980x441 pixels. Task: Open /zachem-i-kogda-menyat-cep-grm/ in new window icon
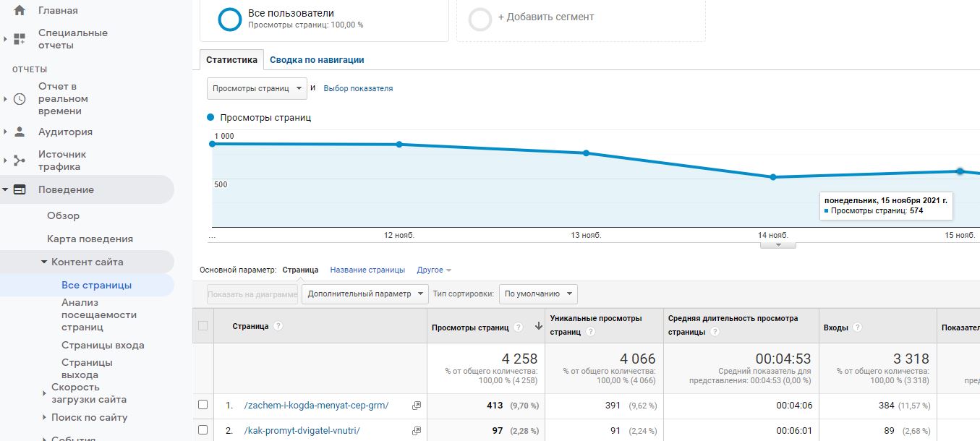click(416, 406)
